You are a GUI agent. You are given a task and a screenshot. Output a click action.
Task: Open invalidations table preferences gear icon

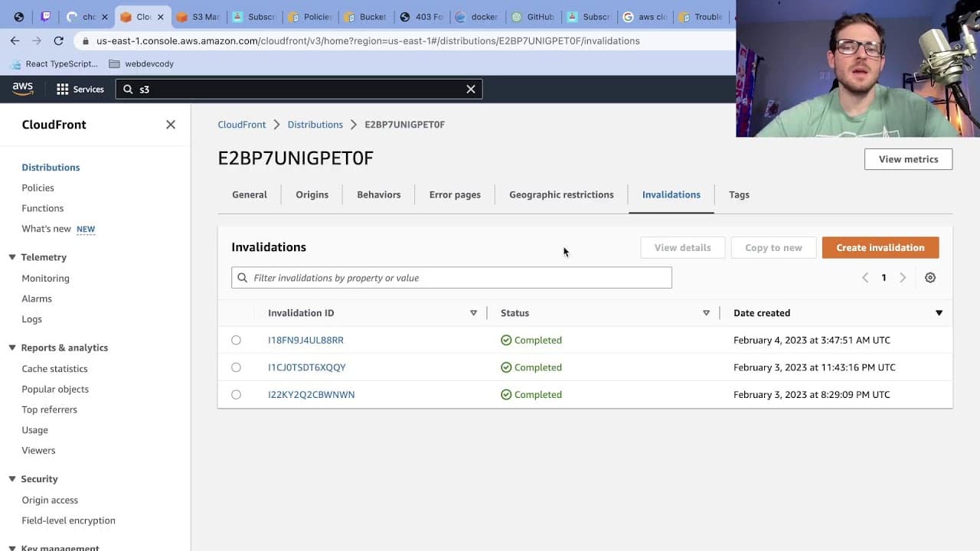point(930,278)
